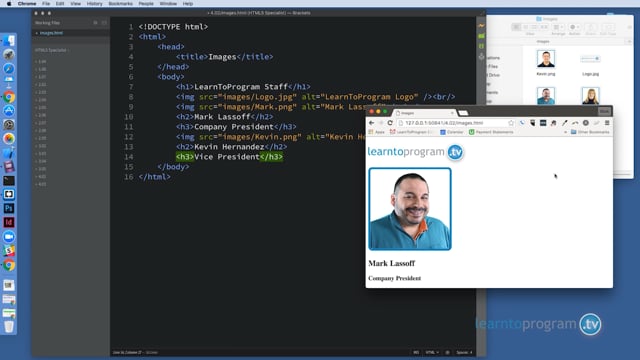
Task: Open Terminal from the Dock
Action: click(x=9, y=180)
